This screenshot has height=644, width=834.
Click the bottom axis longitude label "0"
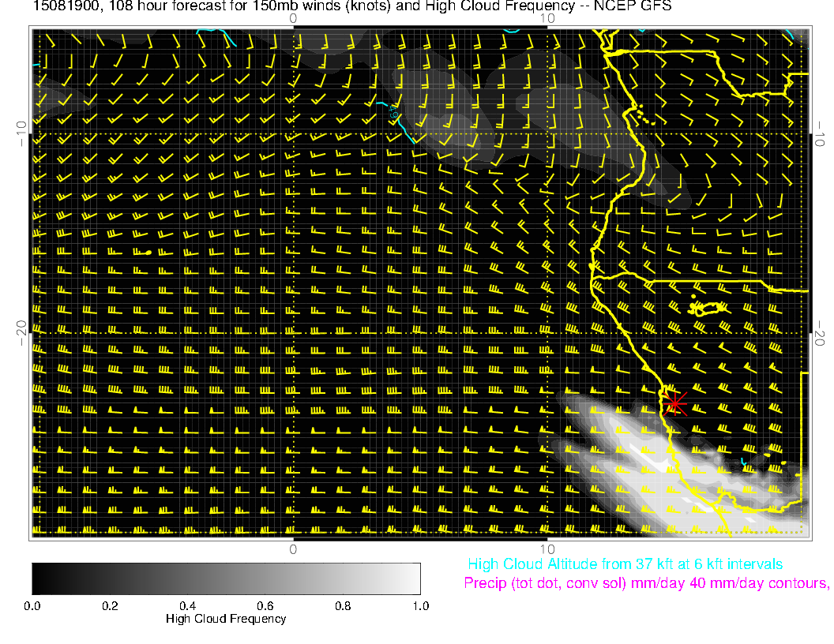coord(293,549)
